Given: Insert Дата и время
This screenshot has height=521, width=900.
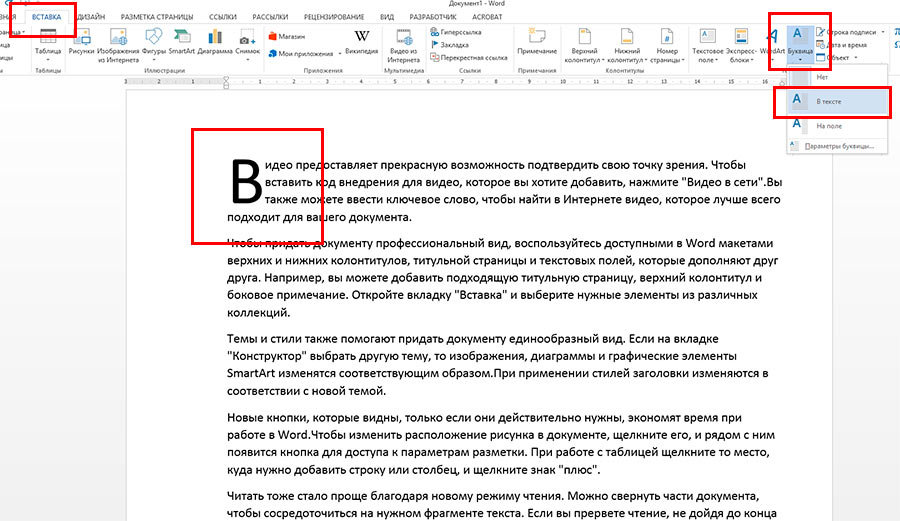Looking at the screenshot, I should tap(841, 45).
